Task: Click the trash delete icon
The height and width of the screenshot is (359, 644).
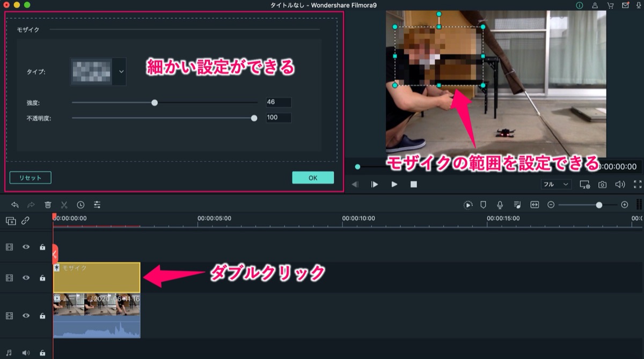Action: tap(48, 204)
